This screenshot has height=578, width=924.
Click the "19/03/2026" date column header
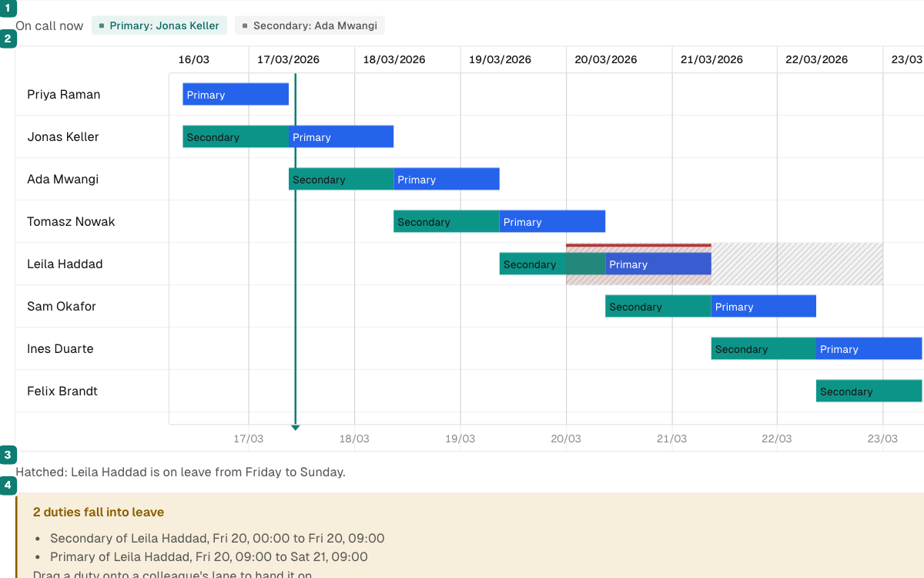click(500, 59)
